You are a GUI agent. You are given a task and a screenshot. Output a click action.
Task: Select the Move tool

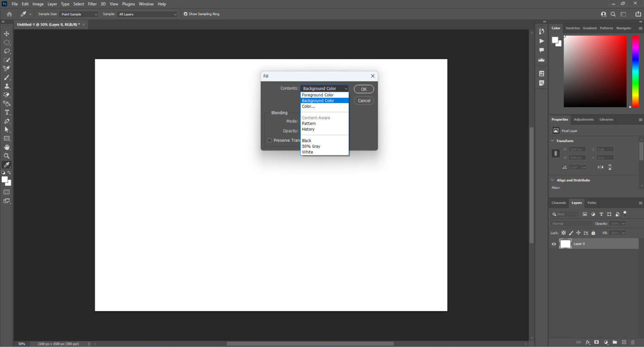pos(6,34)
